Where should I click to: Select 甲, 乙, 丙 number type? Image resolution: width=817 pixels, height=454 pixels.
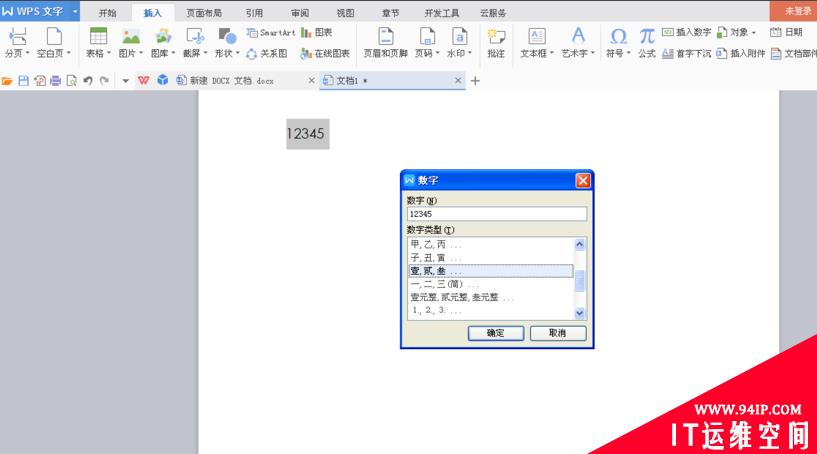(490, 244)
